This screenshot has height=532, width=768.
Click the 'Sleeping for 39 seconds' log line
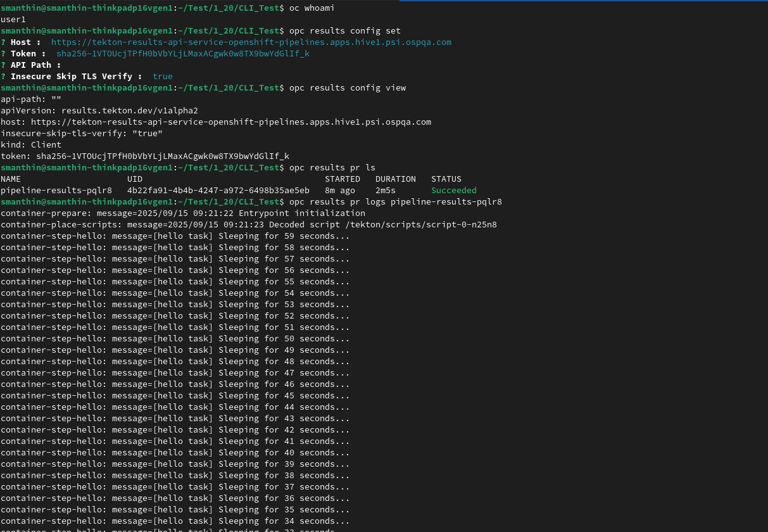tap(175, 464)
